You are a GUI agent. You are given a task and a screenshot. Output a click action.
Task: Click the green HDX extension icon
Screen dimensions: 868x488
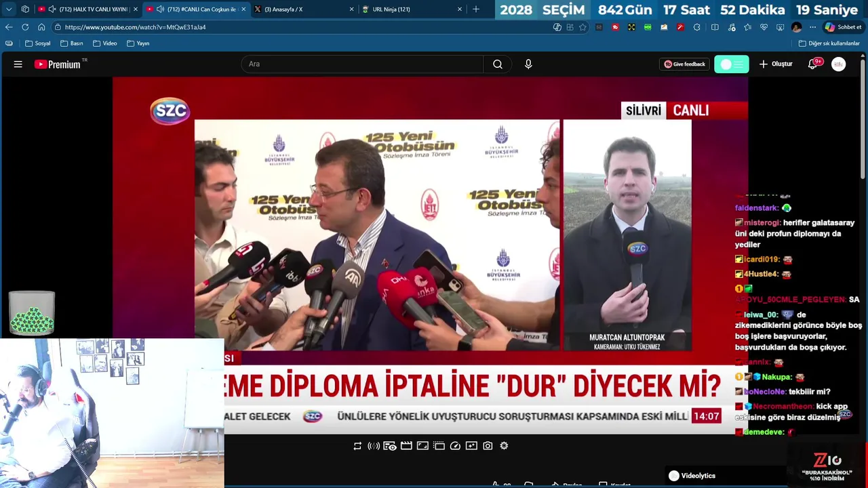(x=648, y=27)
